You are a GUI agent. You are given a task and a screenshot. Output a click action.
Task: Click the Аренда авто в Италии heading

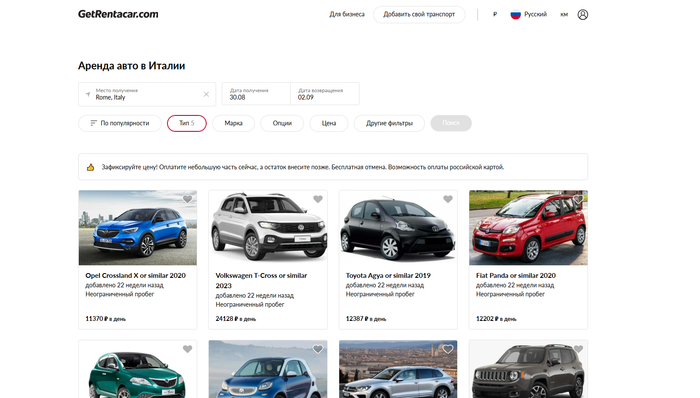pyautogui.click(x=132, y=66)
